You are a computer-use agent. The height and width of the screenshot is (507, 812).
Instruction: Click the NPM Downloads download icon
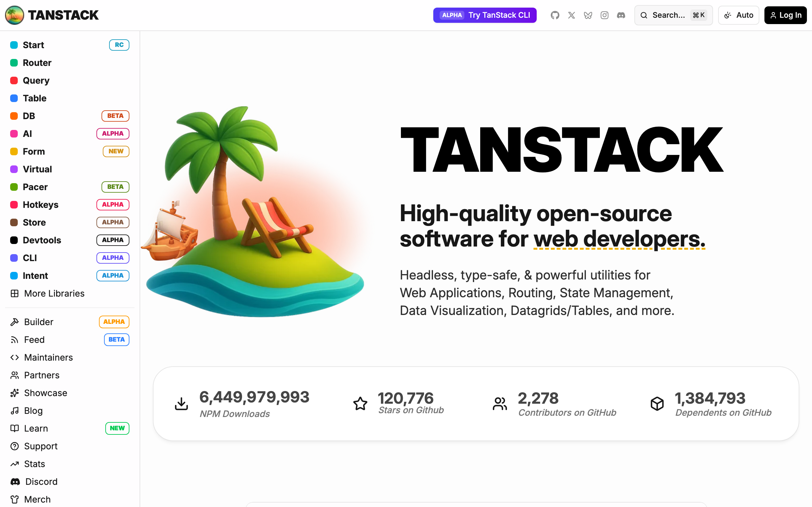click(x=181, y=404)
